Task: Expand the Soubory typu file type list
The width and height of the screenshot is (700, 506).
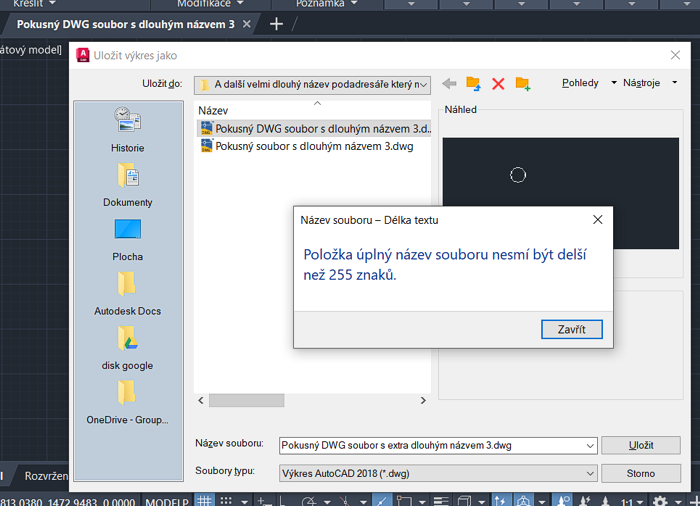Action: [588, 473]
